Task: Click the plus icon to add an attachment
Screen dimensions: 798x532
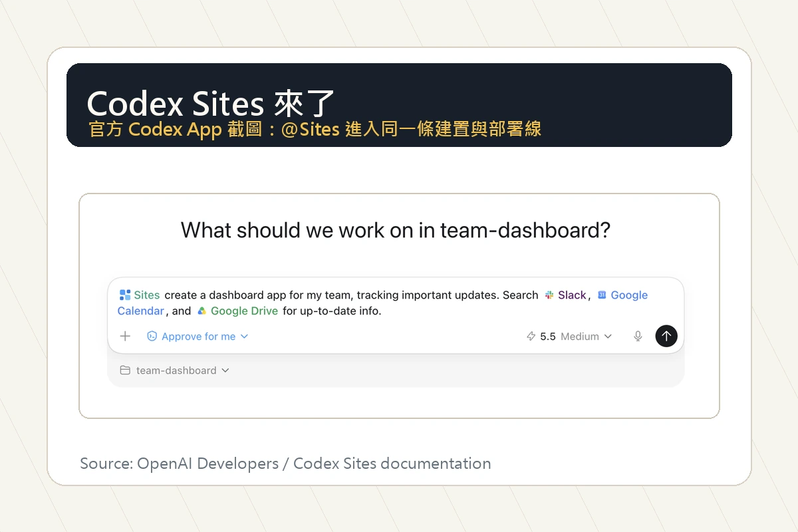Action: coord(125,336)
